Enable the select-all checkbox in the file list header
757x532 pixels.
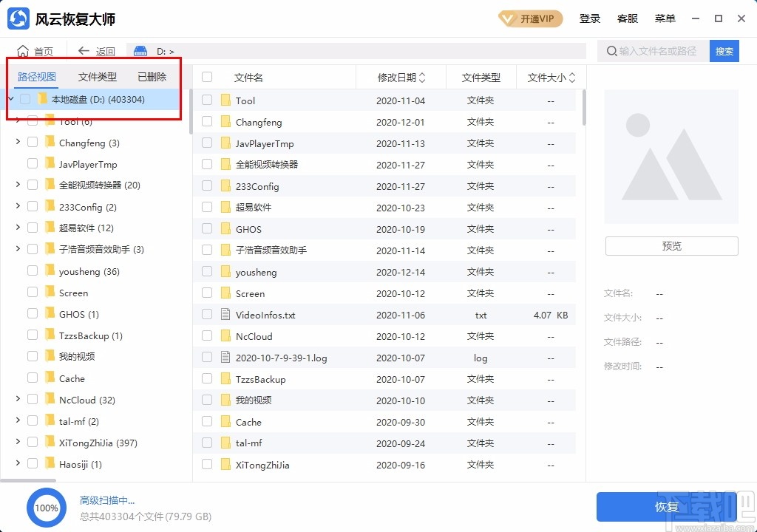pos(208,76)
